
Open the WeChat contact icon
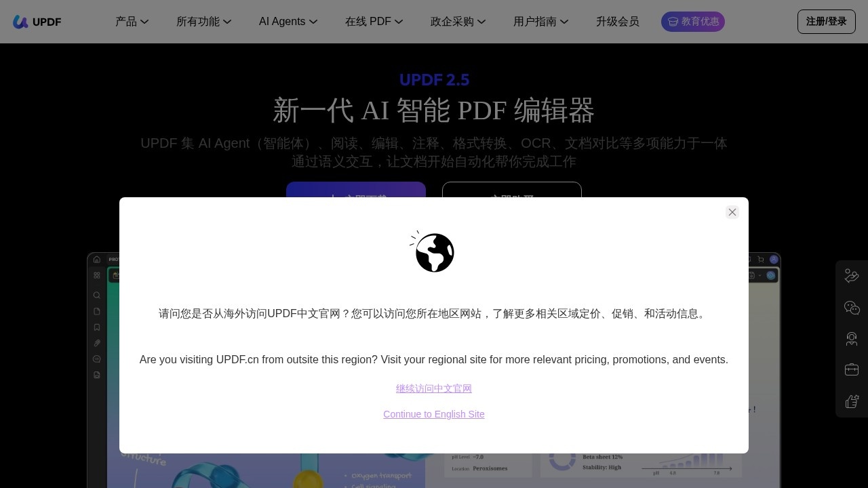pyautogui.click(x=852, y=308)
